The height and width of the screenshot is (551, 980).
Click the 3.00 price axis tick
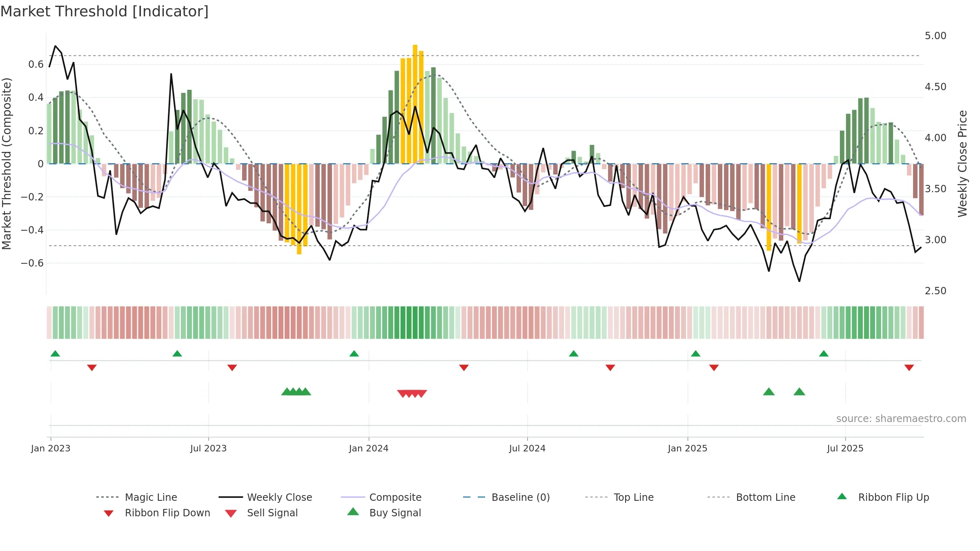(935, 240)
